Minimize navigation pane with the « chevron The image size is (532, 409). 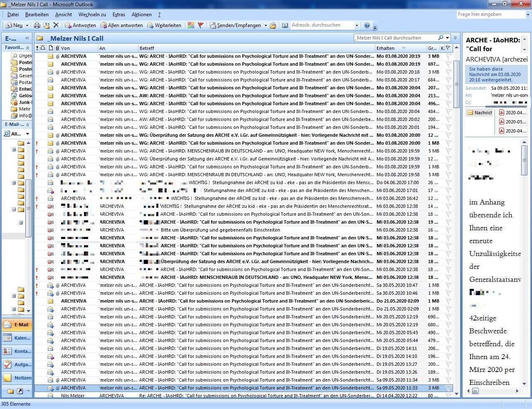tap(27, 38)
